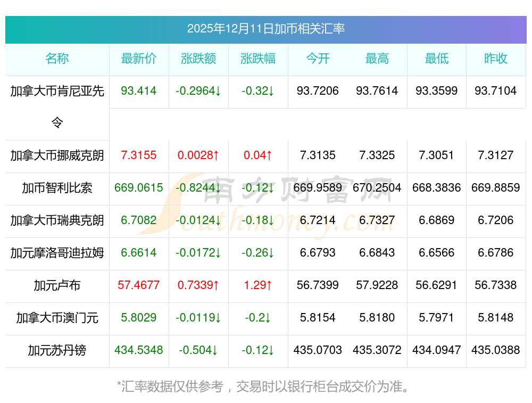
Task: Click the 加元摩洛哥迪拉姆 row name
Action: pyautogui.click(x=57, y=253)
